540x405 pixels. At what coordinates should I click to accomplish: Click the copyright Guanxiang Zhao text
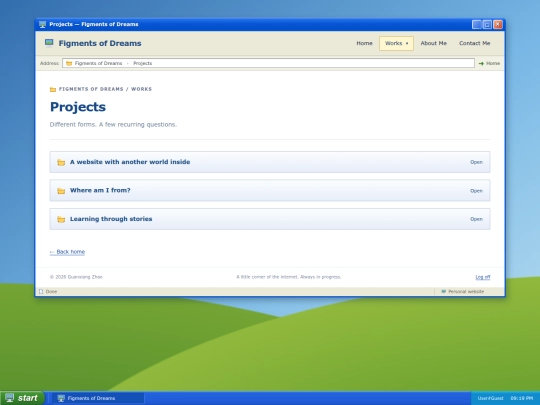76,277
